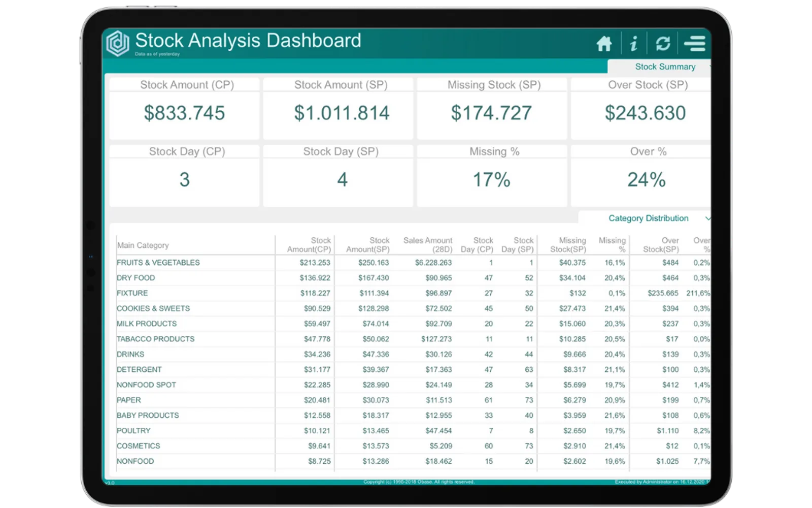This screenshot has width=812, height=508.
Task: Select the FRUITS & VEGETABLES row
Action: click(x=413, y=263)
